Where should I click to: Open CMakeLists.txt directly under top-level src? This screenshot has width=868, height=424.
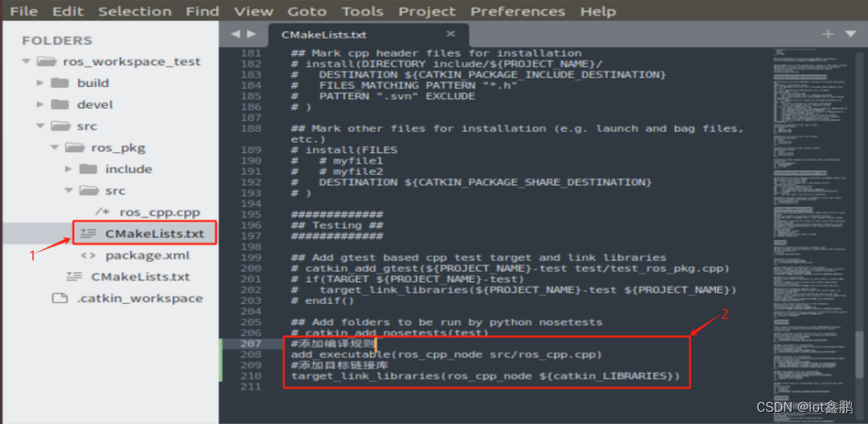pyautogui.click(x=140, y=277)
